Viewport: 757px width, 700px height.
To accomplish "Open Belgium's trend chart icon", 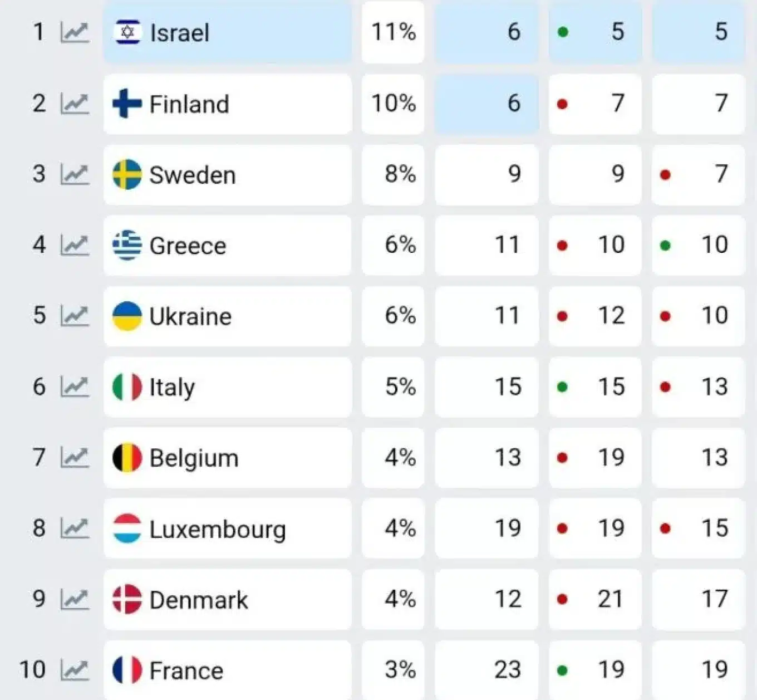I will pyautogui.click(x=75, y=457).
